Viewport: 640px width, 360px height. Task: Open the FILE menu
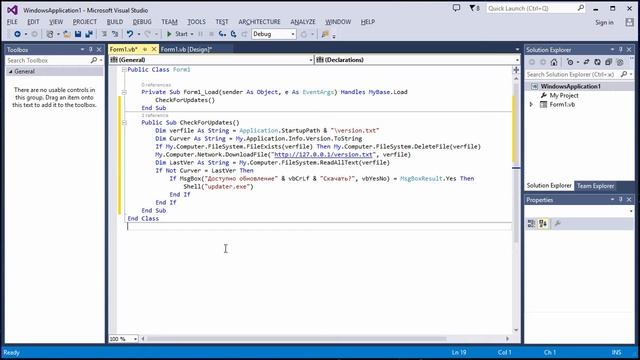12,22
